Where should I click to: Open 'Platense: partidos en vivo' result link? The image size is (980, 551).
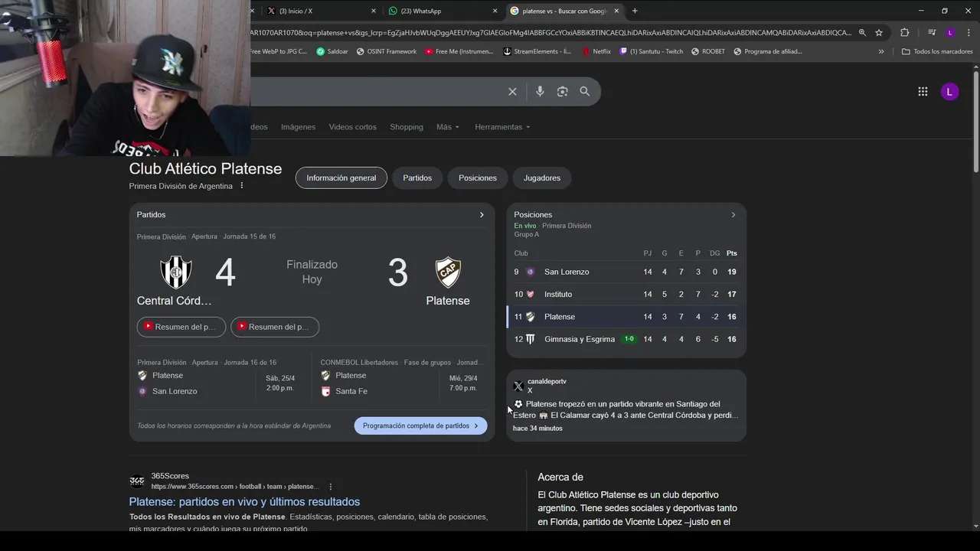point(244,502)
